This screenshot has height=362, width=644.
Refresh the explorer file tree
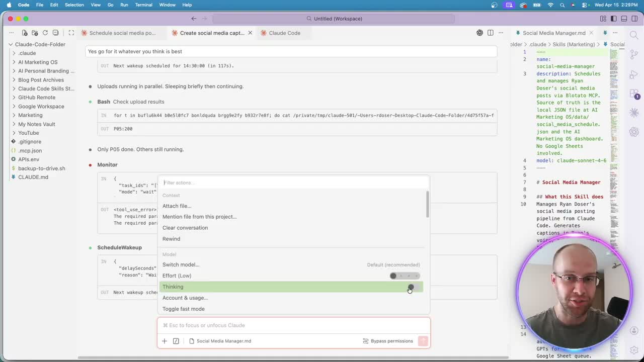click(x=45, y=33)
